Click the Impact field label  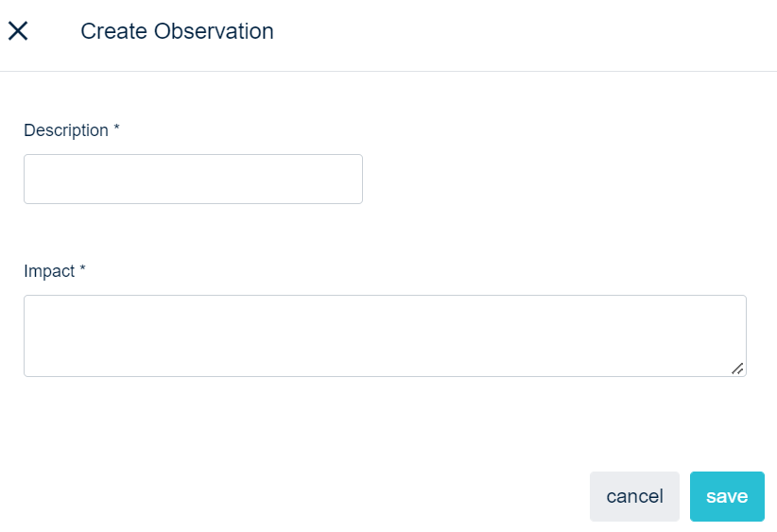49,271
